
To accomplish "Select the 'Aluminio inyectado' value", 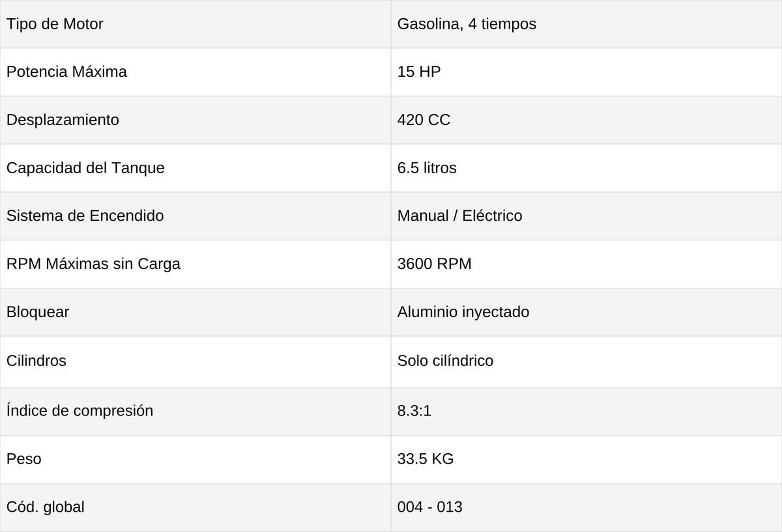I will (x=463, y=312).
